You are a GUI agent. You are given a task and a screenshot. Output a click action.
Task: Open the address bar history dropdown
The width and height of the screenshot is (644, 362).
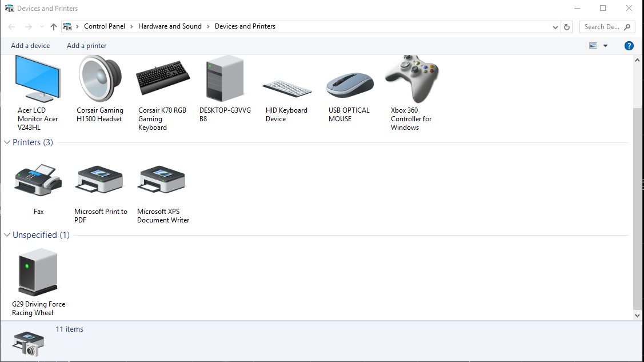tap(555, 27)
